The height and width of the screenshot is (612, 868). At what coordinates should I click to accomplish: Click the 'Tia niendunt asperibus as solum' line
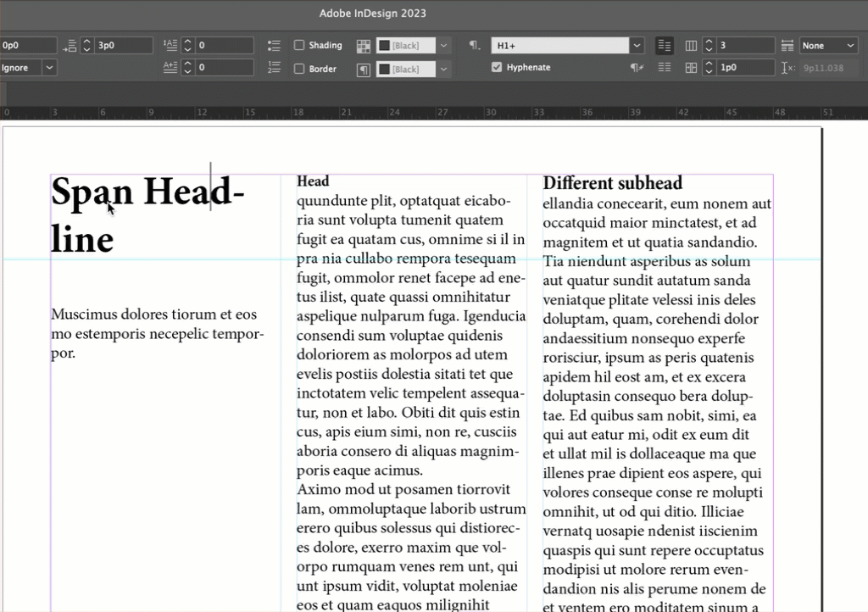(647, 262)
